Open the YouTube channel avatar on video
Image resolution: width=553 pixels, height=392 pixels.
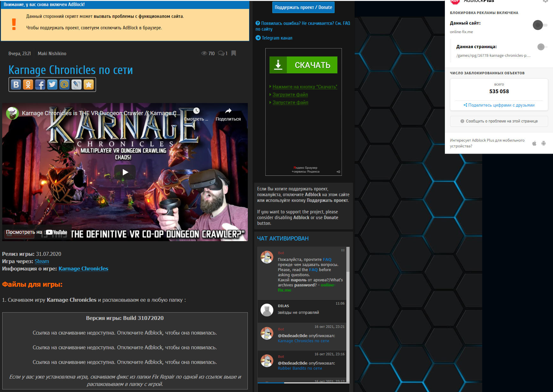tap(12, 113)
